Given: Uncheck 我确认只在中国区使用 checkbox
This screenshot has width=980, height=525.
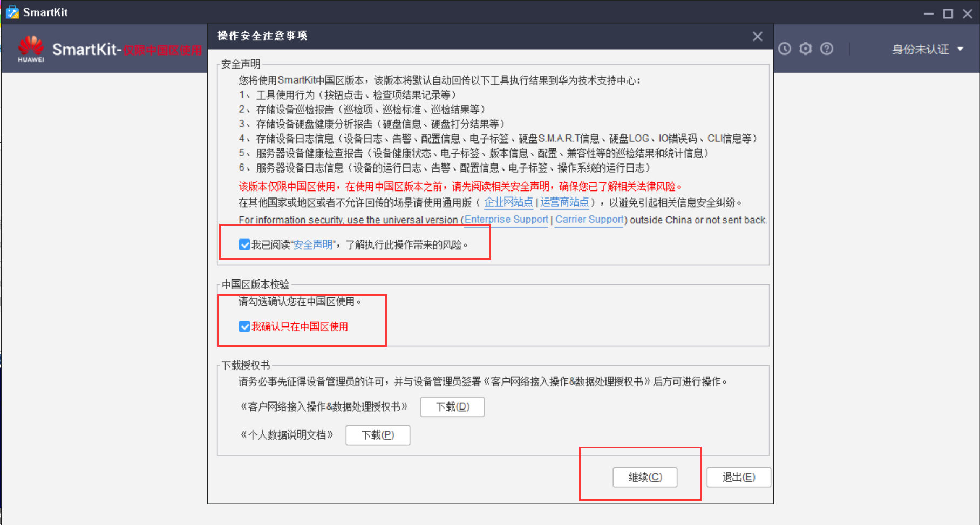Looking at the screenshot, I should point(244,326).
